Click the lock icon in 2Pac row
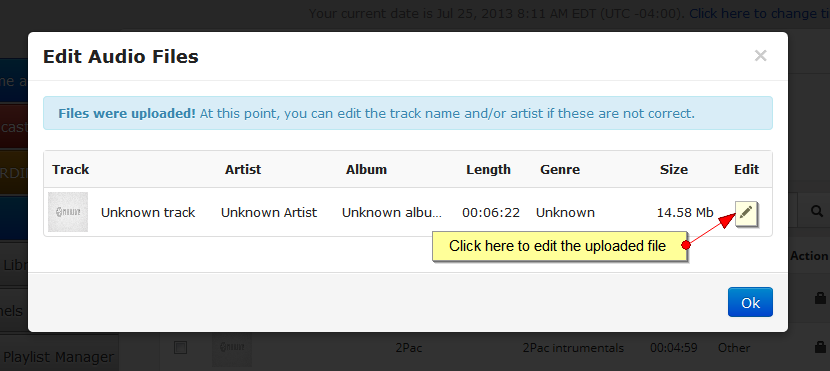 point(820,348)
